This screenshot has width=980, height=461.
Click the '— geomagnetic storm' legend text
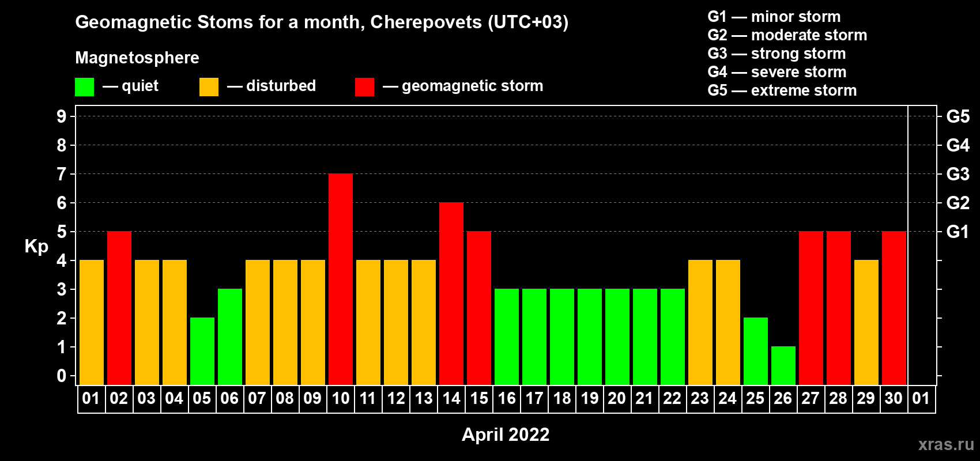pos(463,86)
